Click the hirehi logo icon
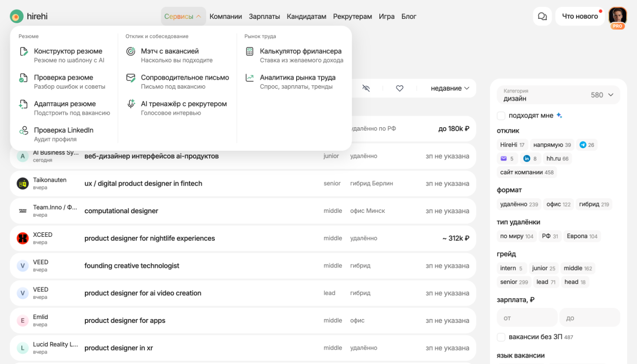The image size is (637, 364). click(17, 17)
